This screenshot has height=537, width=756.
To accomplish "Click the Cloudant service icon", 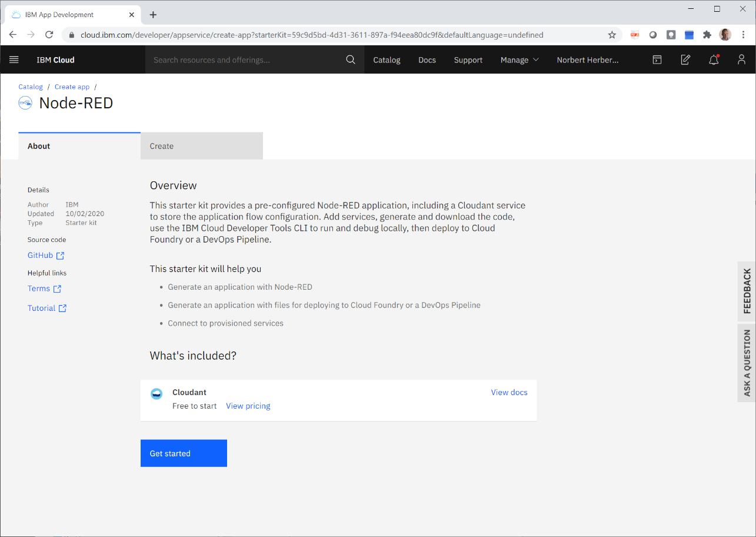I will (x=156, y=394).
